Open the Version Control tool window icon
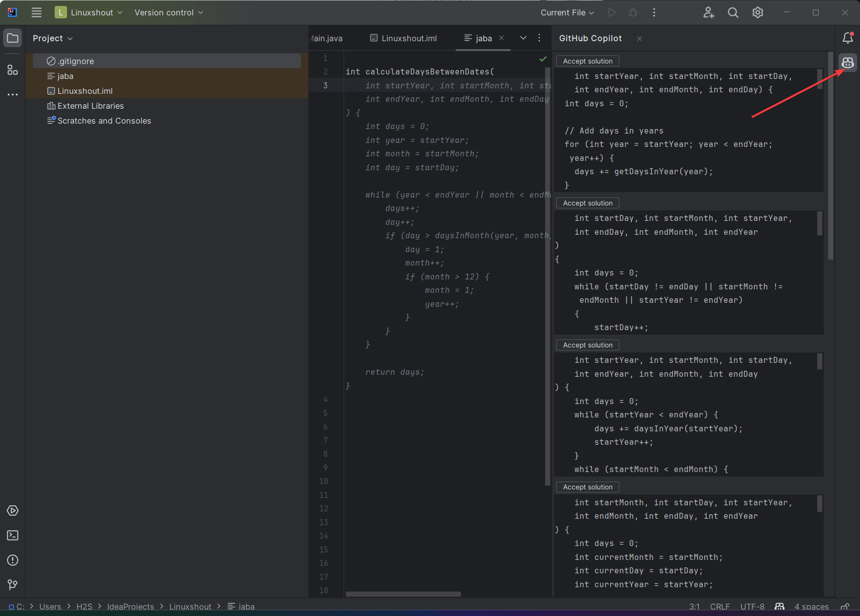The image size is (860, 616). (x=12, y=585)
